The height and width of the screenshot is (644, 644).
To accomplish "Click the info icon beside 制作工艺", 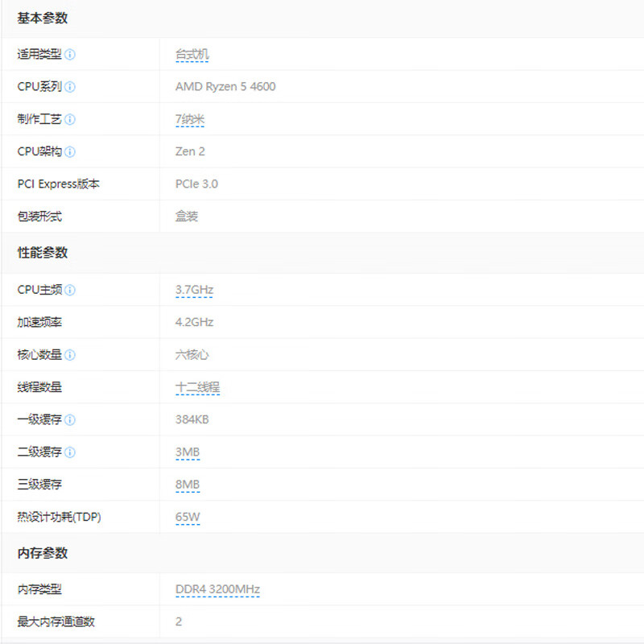I will 70,119.
